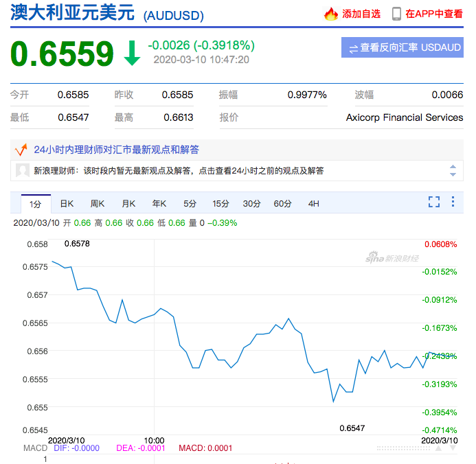The height and width of the screenshot is (464, 476).
Task: Click the 新浪理财师 avatar thumbnail
Action: [23, 170]
